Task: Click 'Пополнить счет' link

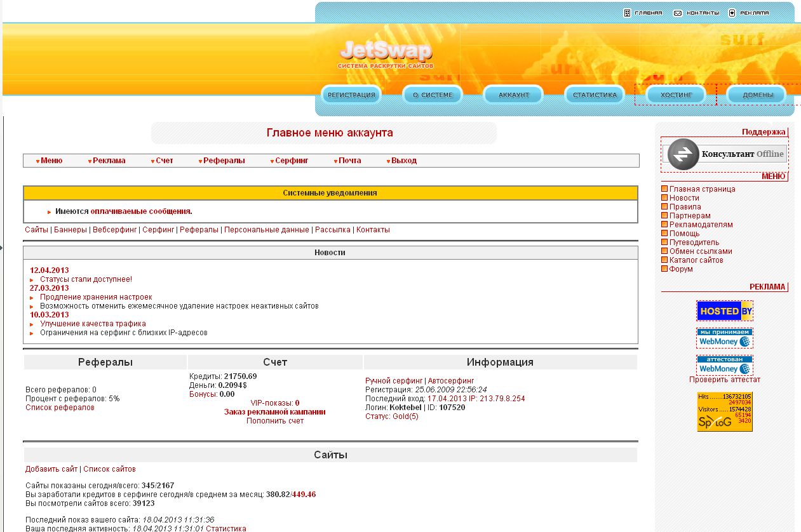Action: click(275, 421)
